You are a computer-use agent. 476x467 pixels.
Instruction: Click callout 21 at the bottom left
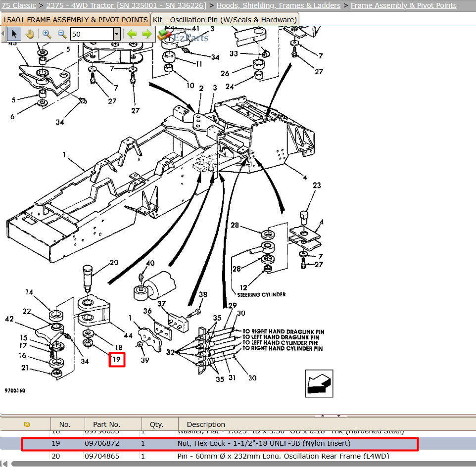tap(25, 368)
